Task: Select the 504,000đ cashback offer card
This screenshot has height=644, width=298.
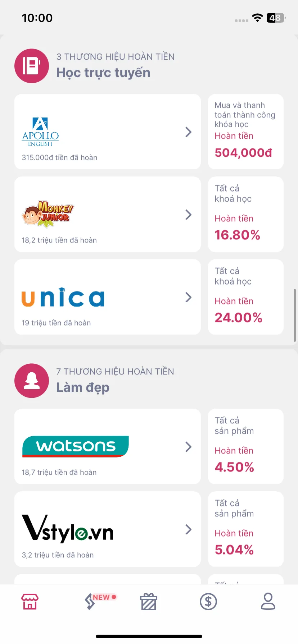Action: pos(246,132)
